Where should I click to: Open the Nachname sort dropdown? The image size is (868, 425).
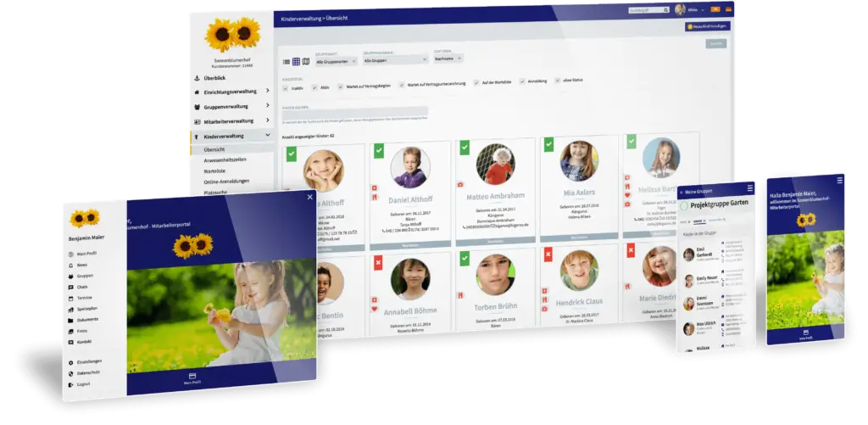[x=449, y=59]
